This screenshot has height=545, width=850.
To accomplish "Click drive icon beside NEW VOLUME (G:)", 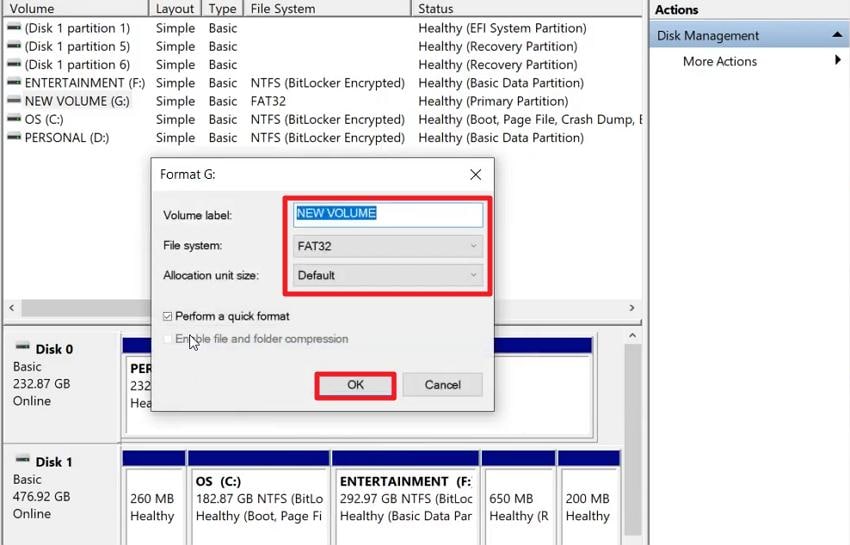I will [x=14, y=100].
